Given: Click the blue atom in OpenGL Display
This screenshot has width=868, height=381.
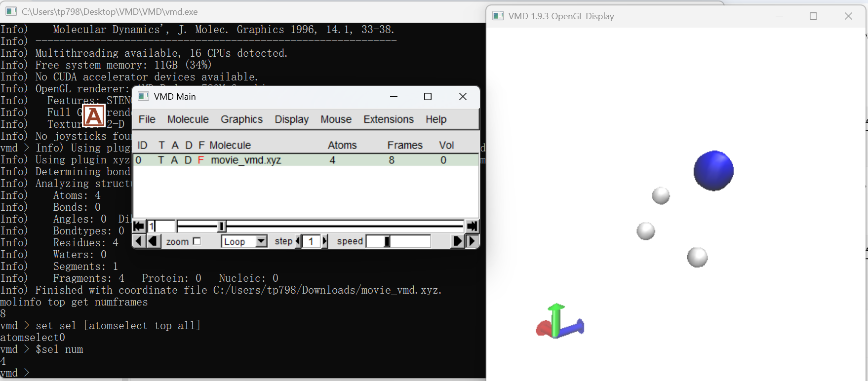Looking at the screenshot, I should pyautogui.click(x=713, y=171).
